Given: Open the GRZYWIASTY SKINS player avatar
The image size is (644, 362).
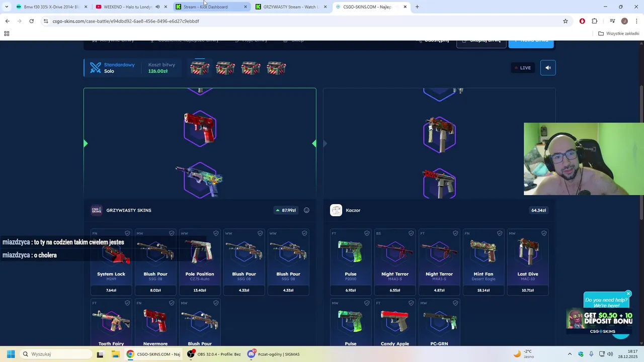Looking at the screenshot, I should (x=97, y=210).
